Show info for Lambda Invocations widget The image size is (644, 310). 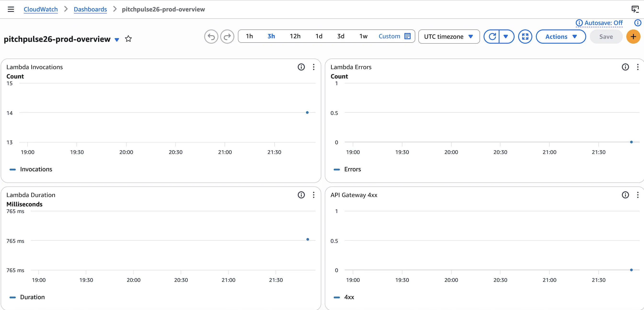(x=301, y=67)
